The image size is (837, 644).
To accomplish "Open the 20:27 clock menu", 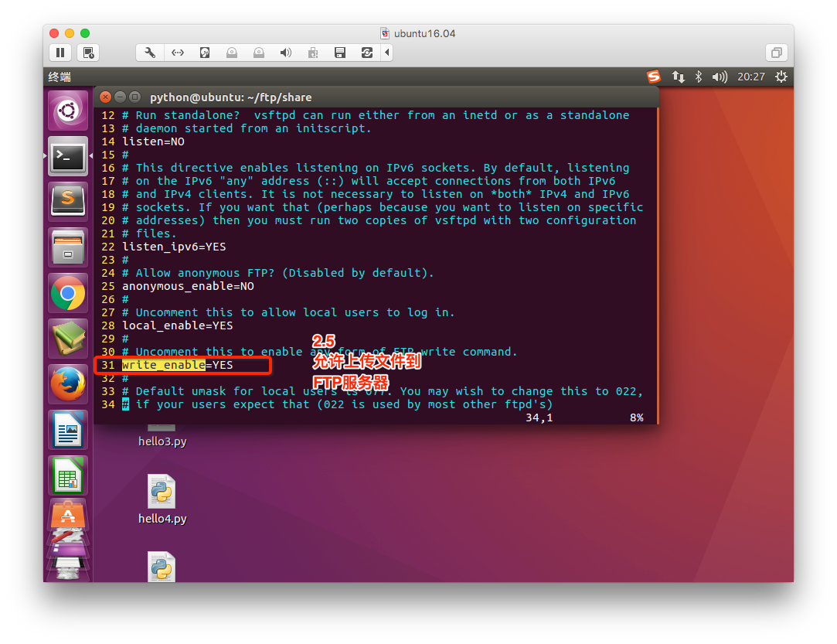I will [x=751, y=77].
